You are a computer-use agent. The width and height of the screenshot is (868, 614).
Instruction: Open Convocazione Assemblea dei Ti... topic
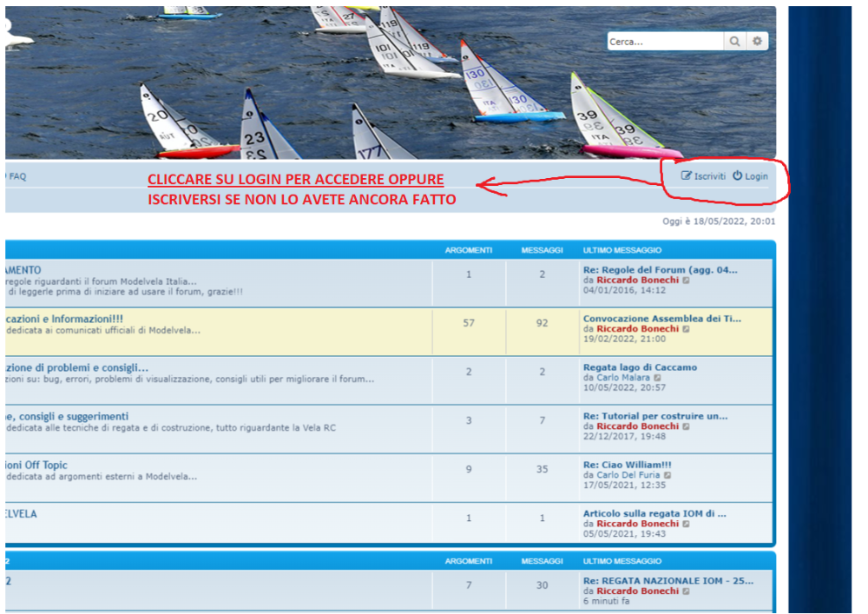tap(662, 319)
